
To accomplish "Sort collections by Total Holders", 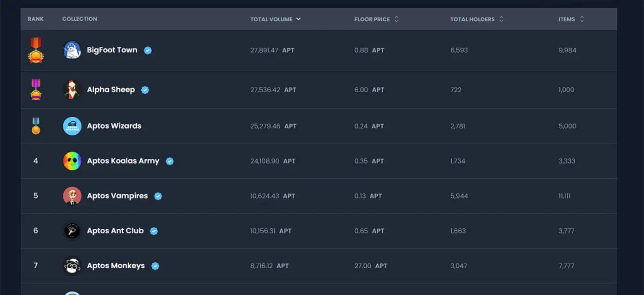I will tap(477, 19).
